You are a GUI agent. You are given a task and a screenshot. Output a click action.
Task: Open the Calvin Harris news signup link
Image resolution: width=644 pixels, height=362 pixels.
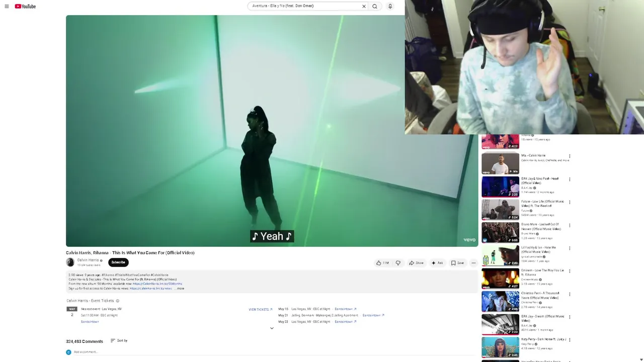click(x=151, y=289)
